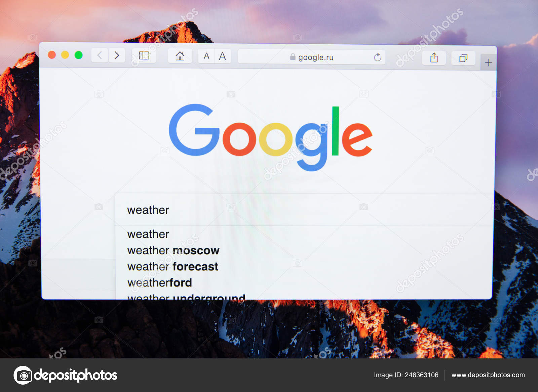Choose 'weather moscow' suggestion
538x392 pixels.
click(173, 250)
